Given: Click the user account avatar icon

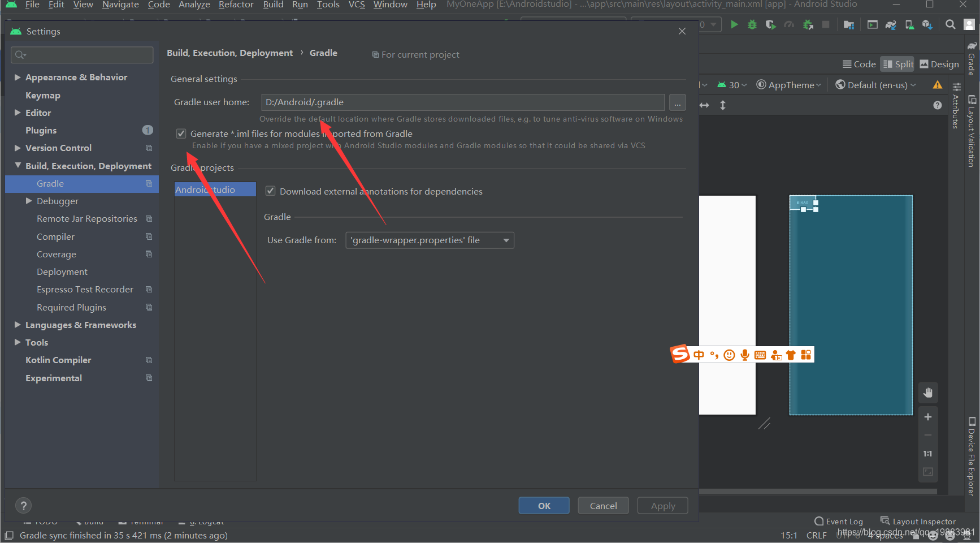Looking at the screenshot, I should coord(969,24).
